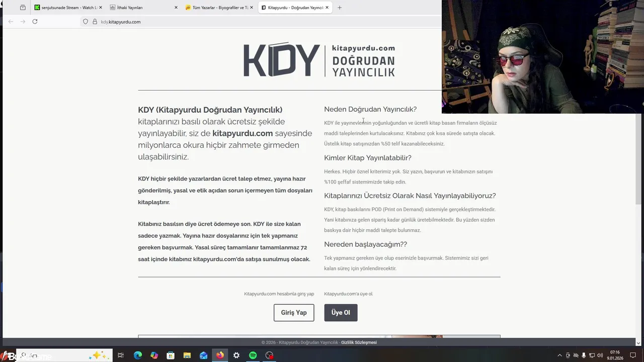Viewport: 644px width, 362px height.
Task: Click the Firefox taskbar icon
Action: pyautogui.click(x=220, y=355)
